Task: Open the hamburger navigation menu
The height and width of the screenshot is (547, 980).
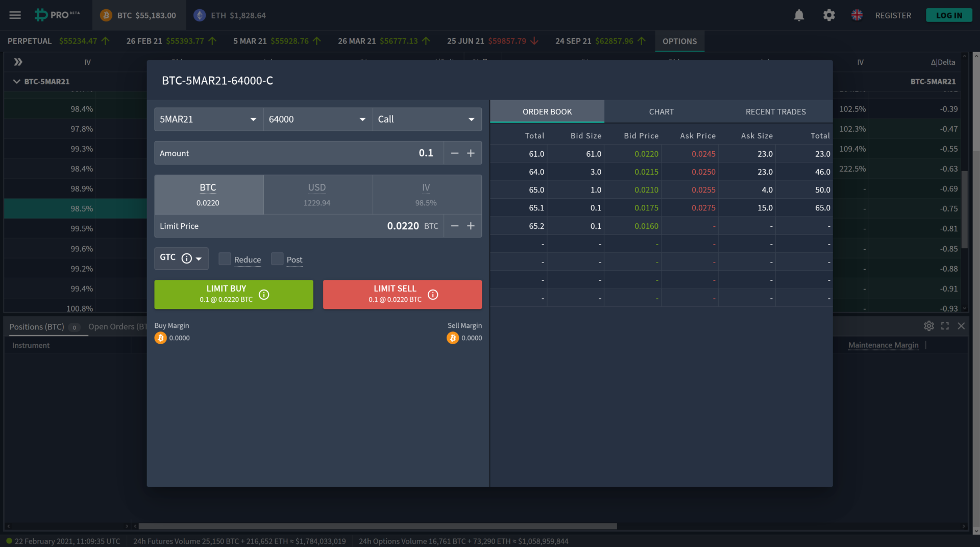Action: (x=15, y=15)
